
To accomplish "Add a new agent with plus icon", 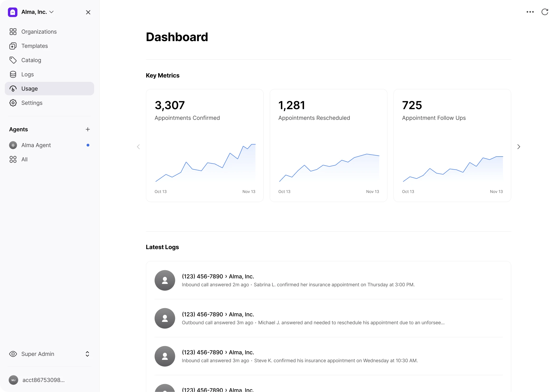I will (x=88, y=129).
